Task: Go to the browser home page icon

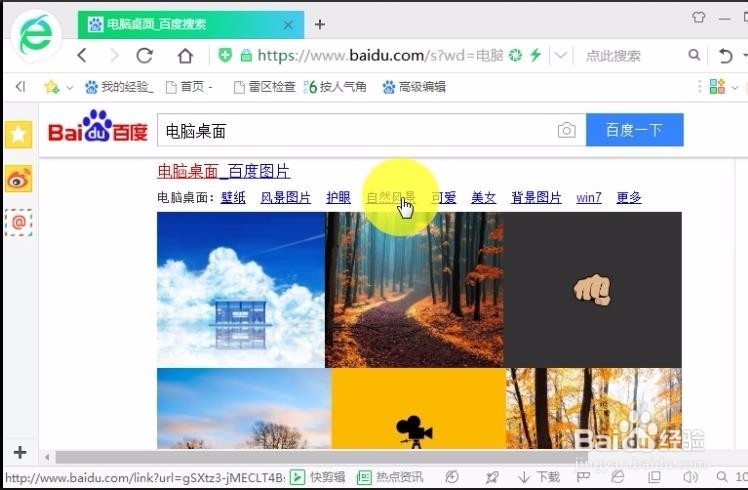Action: (185, 56)
